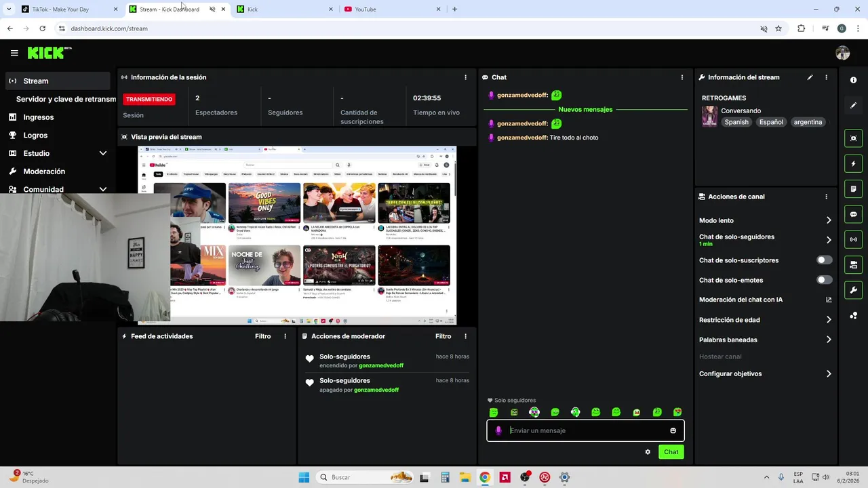Open the emoji picker in chat input
868x488 pixels.
[x=673, y=430]
